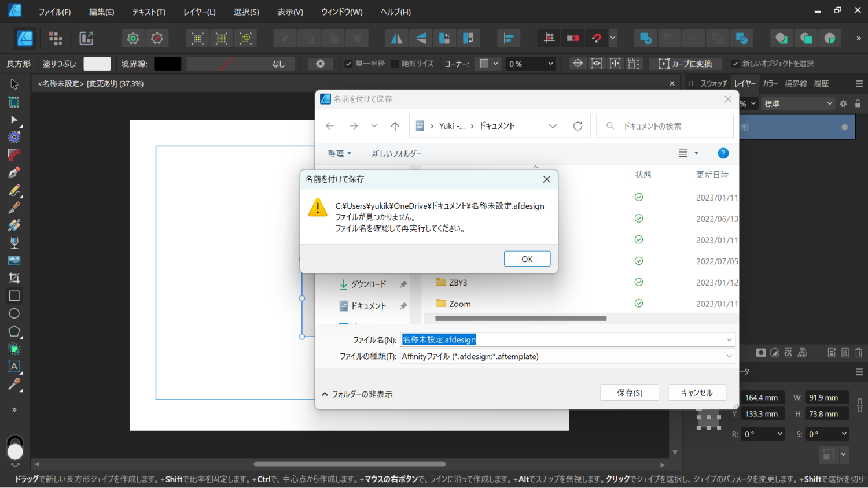Open the stroke settings gear icon
The width and height of the screenshot is (868, 488).
tap(319, 64)
